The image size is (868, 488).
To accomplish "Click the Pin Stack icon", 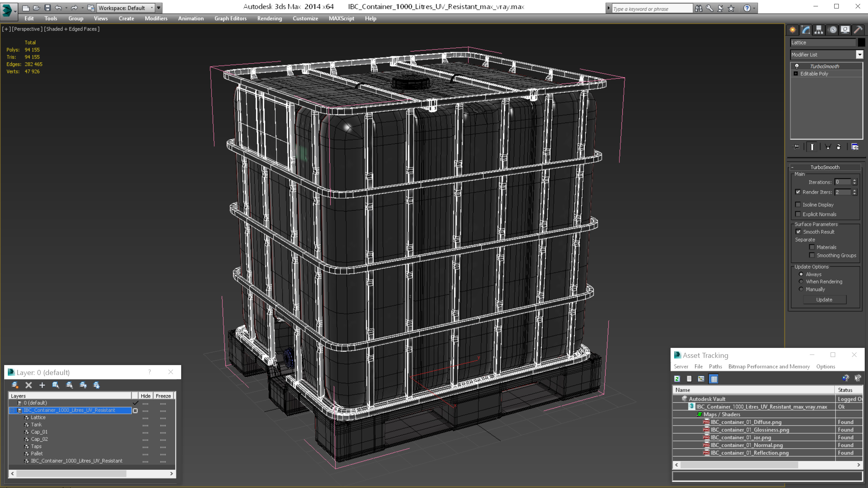I will coord(796,147).
